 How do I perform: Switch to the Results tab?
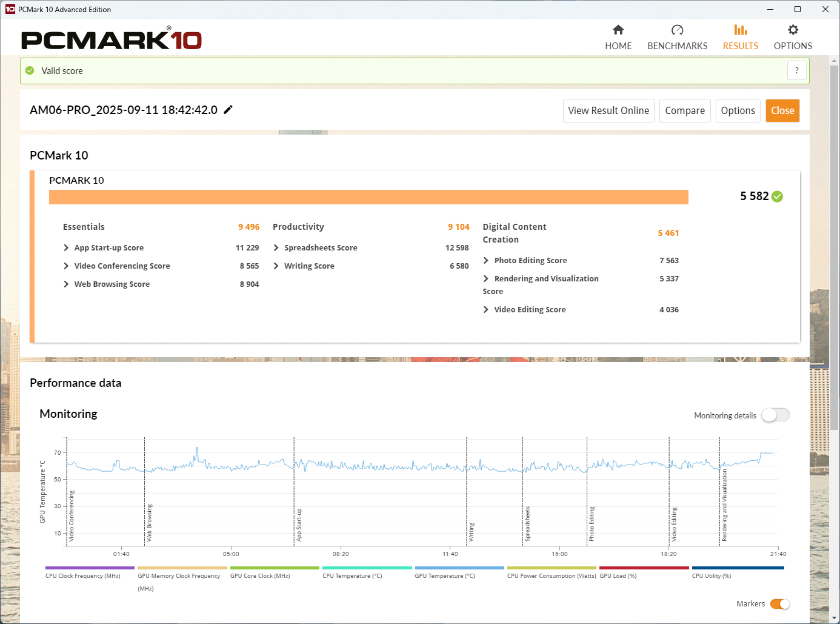pyautogui.click(x=740, y=37)
